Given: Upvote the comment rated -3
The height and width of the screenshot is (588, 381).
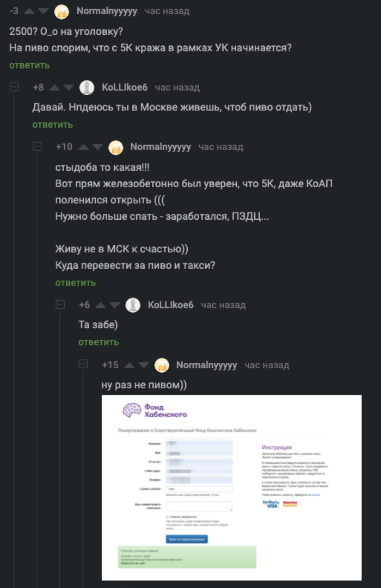Looking at the screenshot, I should pyautogui.click(x=29, y=11).
